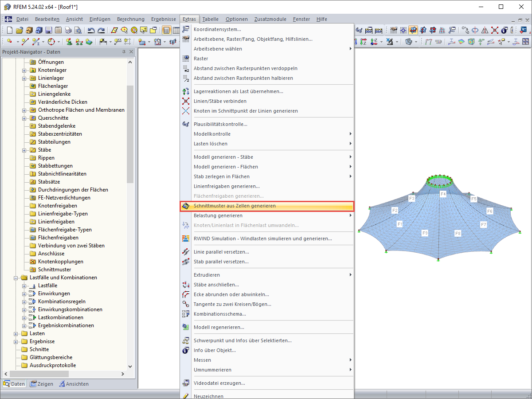Expand the Linienlager tree node
Viewport: 532px width, 399px height.
(x=24, y=78)
